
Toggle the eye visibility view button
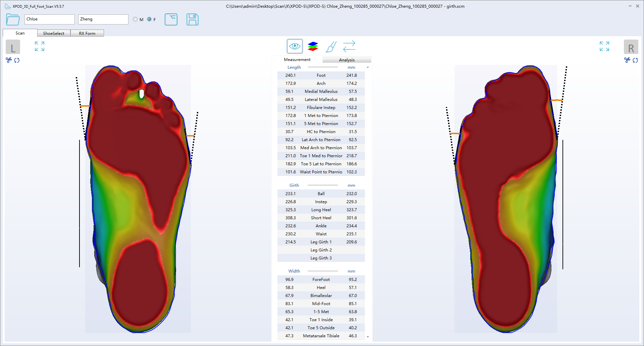294,46
